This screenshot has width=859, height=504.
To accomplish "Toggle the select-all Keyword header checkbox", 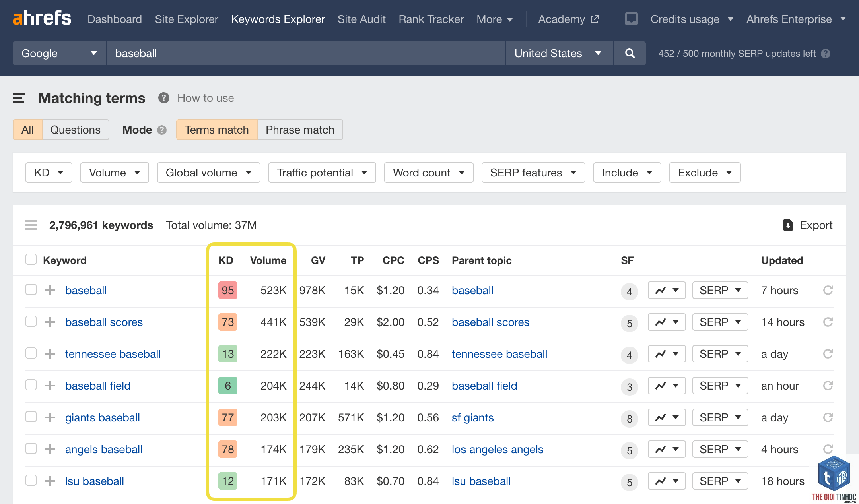I will [31, 260].
